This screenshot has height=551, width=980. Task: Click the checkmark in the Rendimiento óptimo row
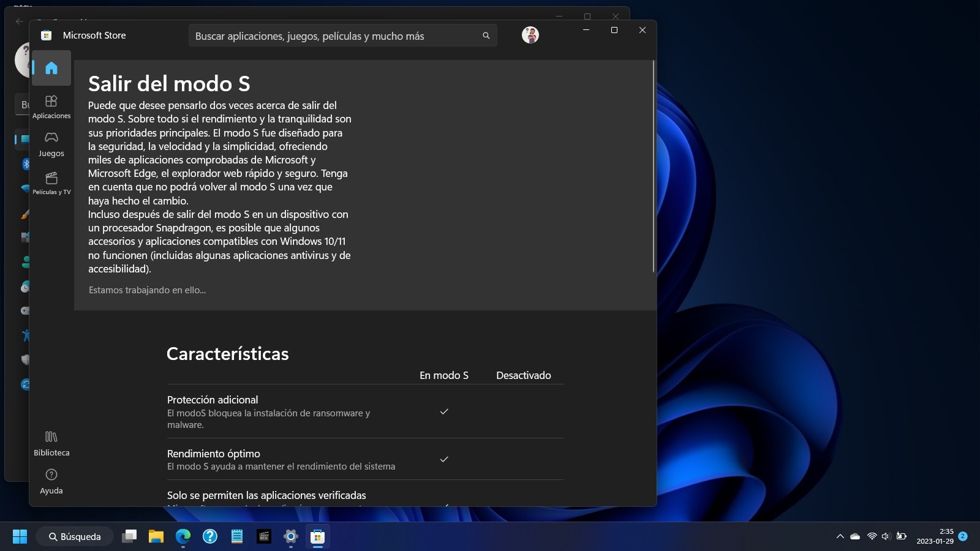click(444, 459)
